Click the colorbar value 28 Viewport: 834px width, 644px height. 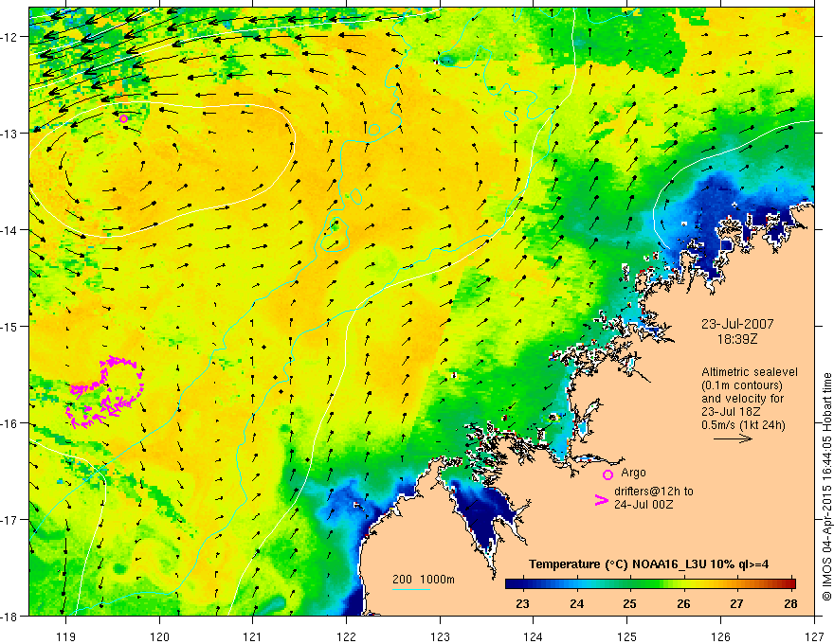click(790, 604)
